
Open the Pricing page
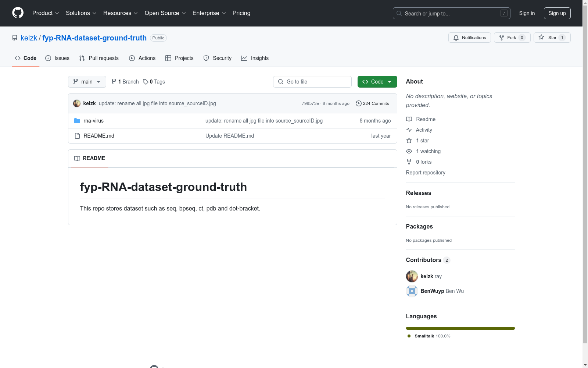[241, 13]
